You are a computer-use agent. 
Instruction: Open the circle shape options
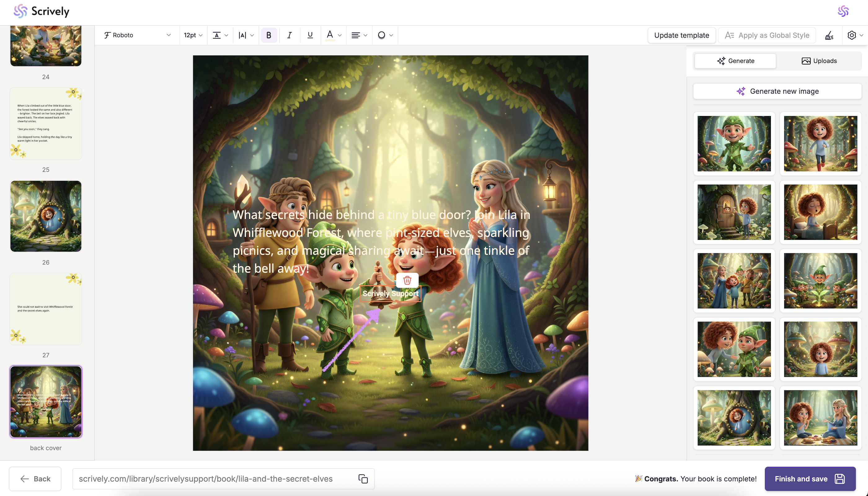[x=385, y=35]
